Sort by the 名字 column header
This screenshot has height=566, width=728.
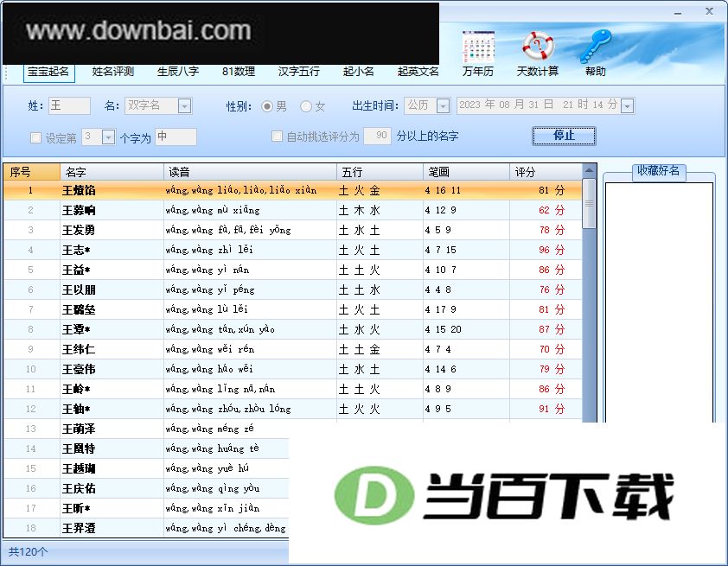112,172
